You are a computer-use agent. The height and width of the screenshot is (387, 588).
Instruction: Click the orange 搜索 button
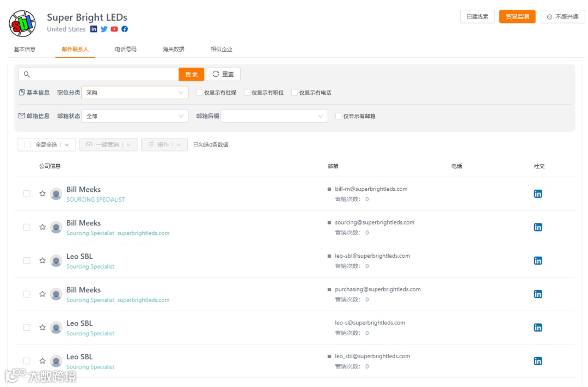pos(191,74)
